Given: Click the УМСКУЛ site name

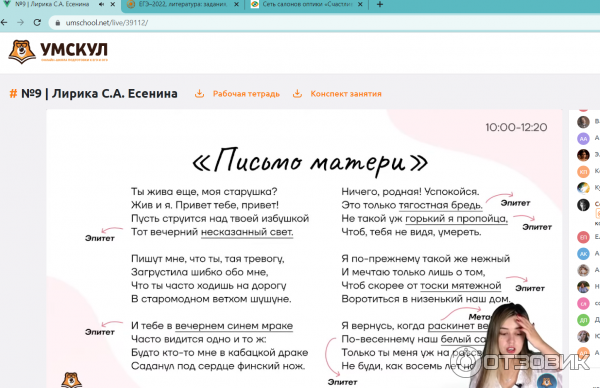Looking at the screenshot, I should coord(74,50).
